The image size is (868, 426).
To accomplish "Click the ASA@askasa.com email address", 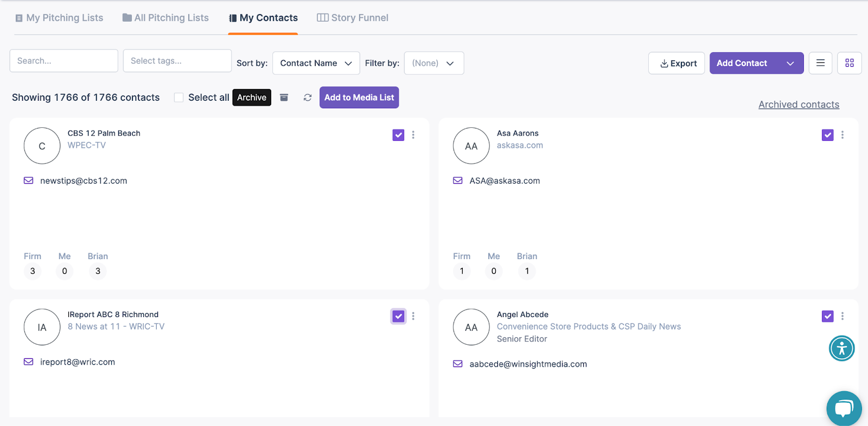I will [505, 180].
